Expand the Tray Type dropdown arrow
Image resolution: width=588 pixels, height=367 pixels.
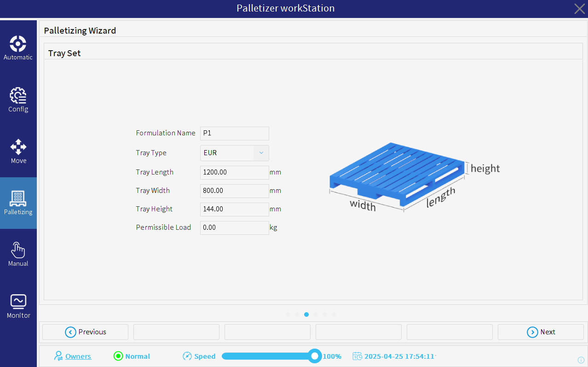[x=261, y=153]
